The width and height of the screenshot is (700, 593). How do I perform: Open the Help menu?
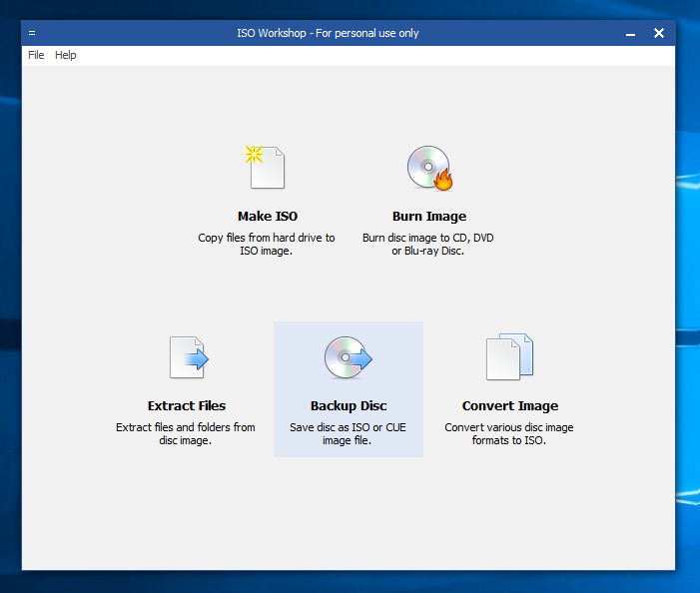(66, 55)
